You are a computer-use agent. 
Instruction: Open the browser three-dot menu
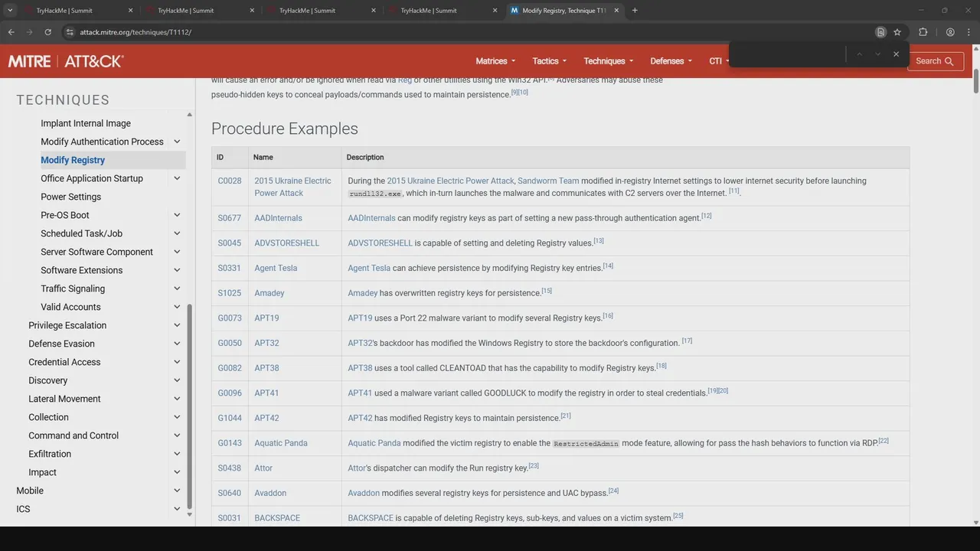(968, 32)
